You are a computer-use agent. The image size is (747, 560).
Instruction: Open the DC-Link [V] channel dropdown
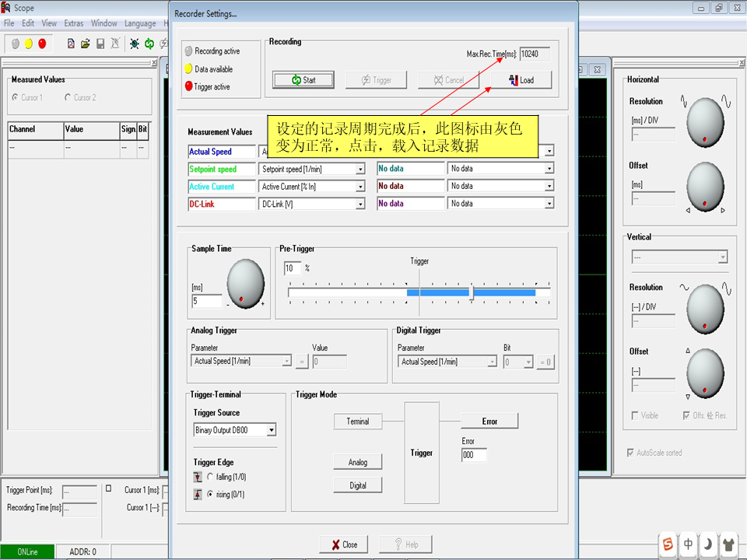(360, 204)
